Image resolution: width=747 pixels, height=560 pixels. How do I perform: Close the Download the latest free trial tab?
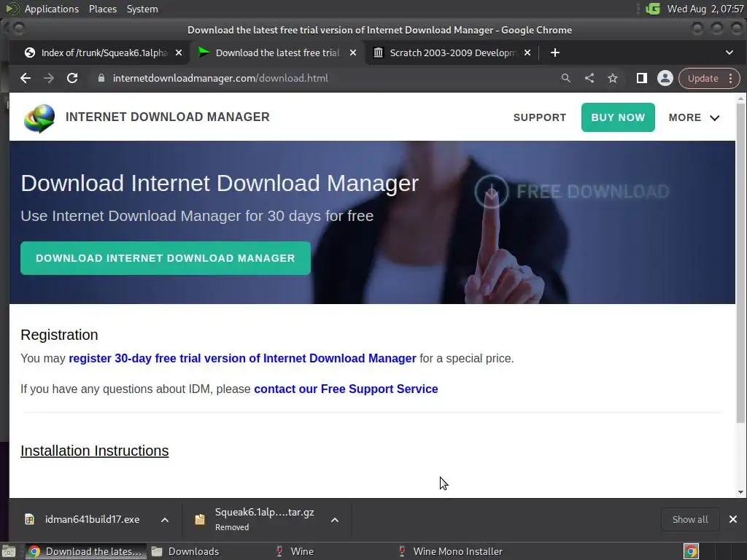(x=353, y=52)
